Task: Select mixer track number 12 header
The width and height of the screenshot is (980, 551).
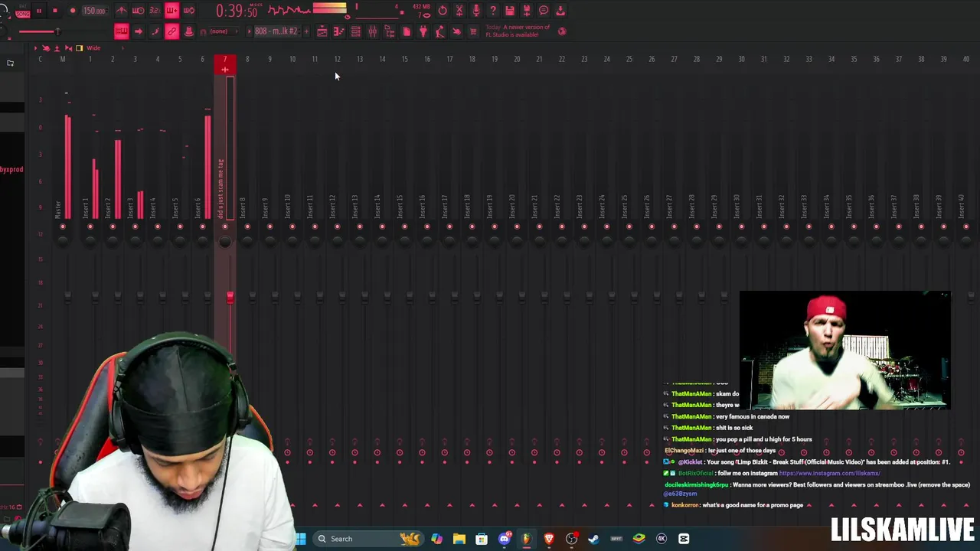Action: (337, 59)
